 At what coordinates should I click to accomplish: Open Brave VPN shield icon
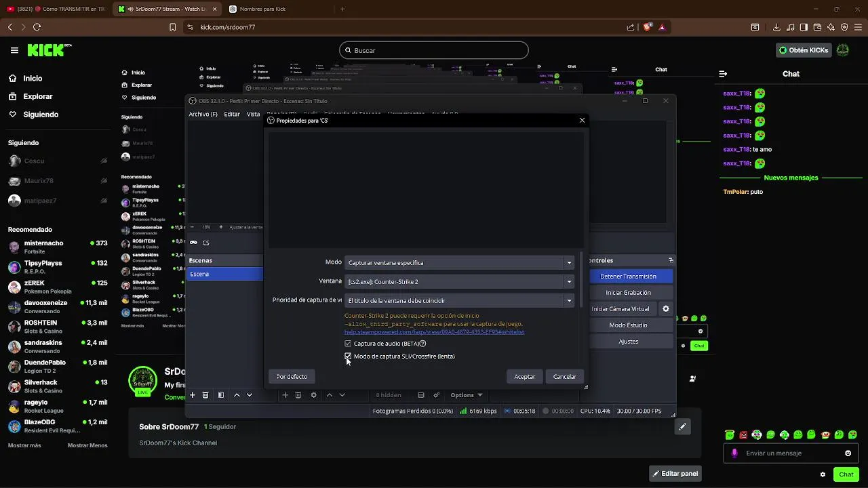click(844, 27)
